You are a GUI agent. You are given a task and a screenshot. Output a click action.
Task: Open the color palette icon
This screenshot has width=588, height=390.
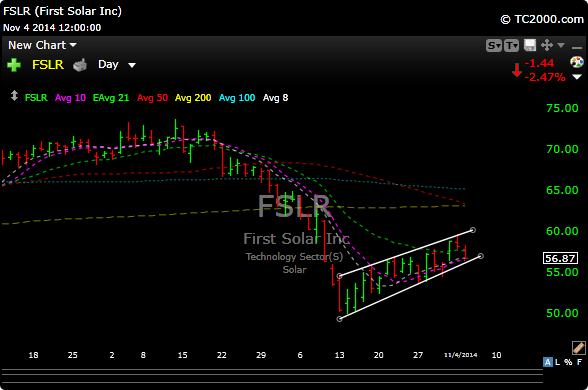tap(577, 62)
